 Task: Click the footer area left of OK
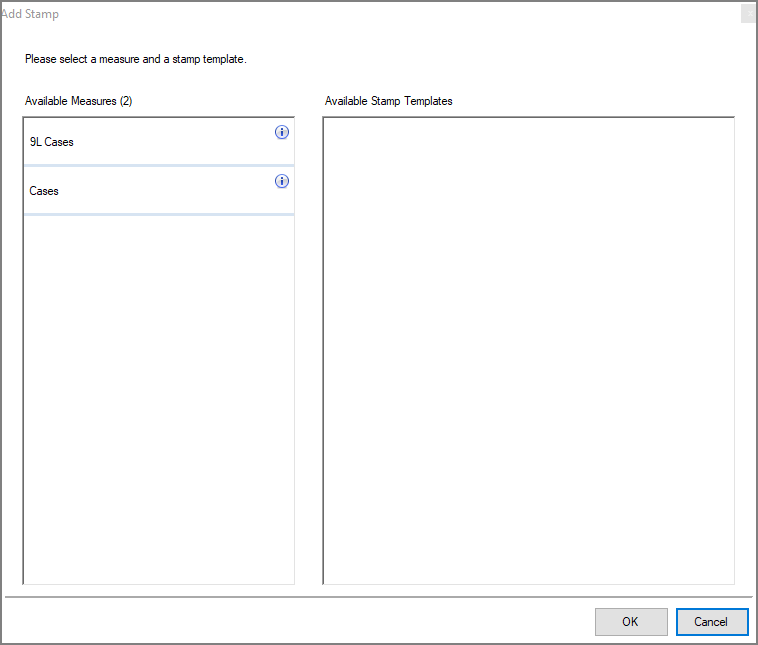[x=300, y=621]
